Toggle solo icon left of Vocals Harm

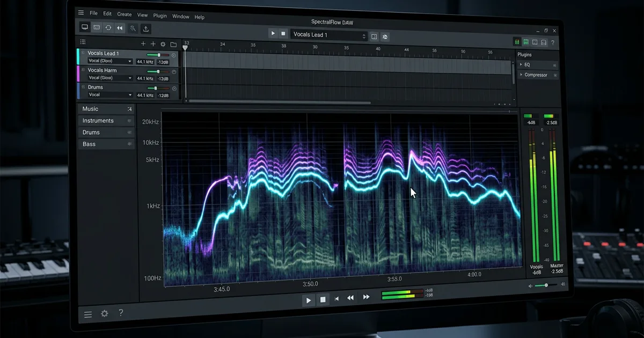83,70
